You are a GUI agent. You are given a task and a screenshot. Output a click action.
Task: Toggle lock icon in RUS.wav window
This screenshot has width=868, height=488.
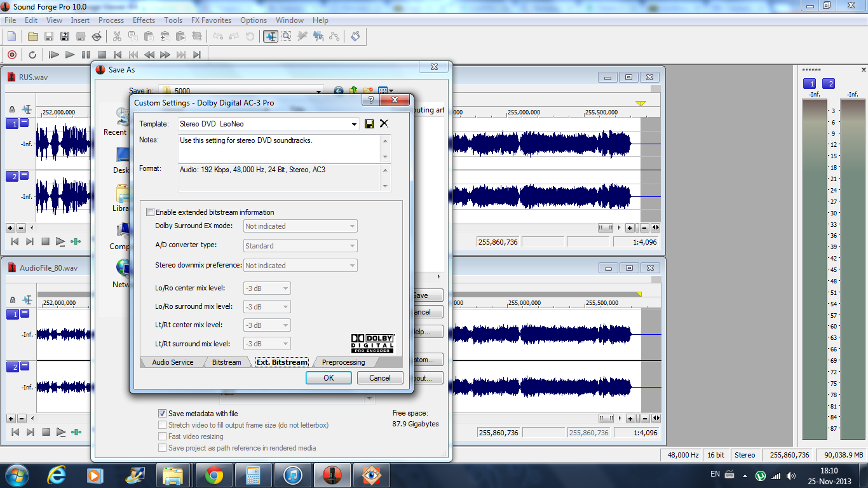pos(11,110)
